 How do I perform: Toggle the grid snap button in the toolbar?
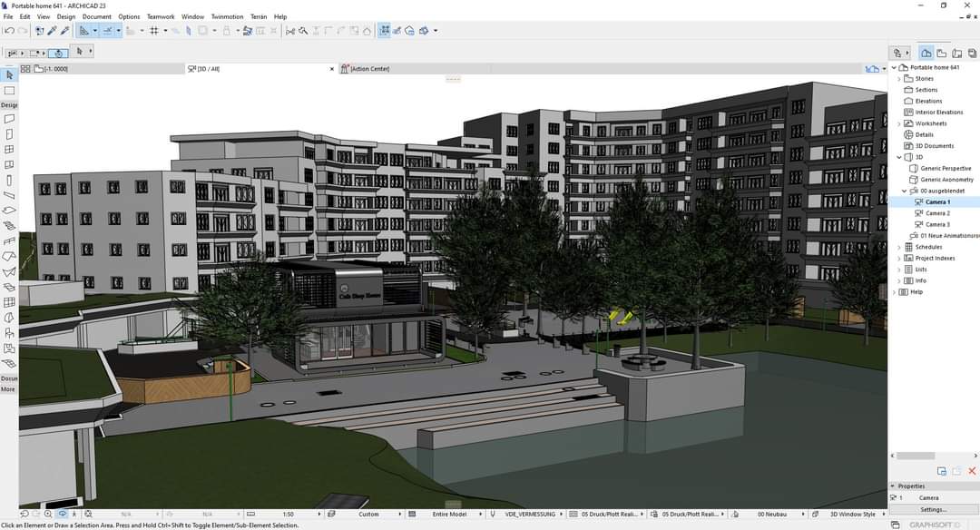[x=153, y=30]
